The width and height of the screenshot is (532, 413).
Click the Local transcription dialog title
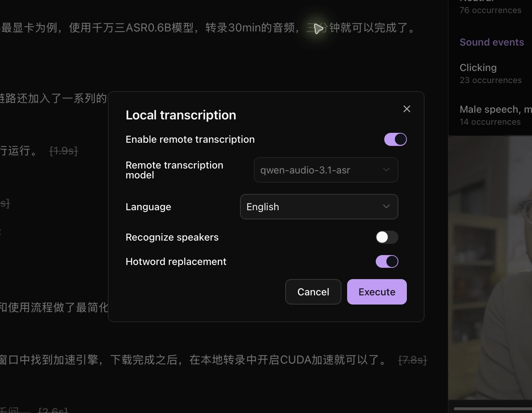[x=181, y=115]
